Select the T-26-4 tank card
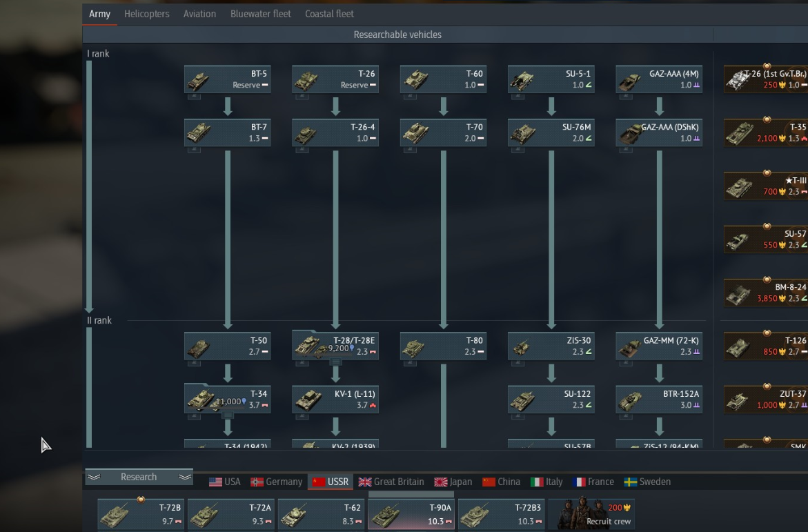 pyautogui.click(x=335, y=132)
